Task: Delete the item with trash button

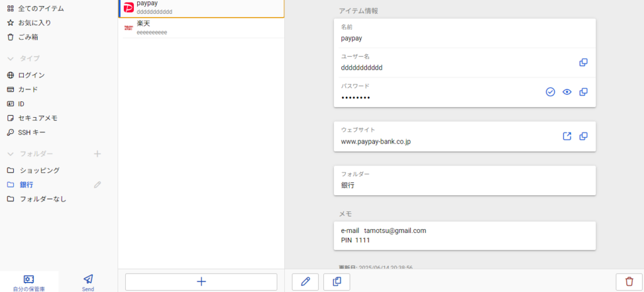Action: tap(629, 282)
